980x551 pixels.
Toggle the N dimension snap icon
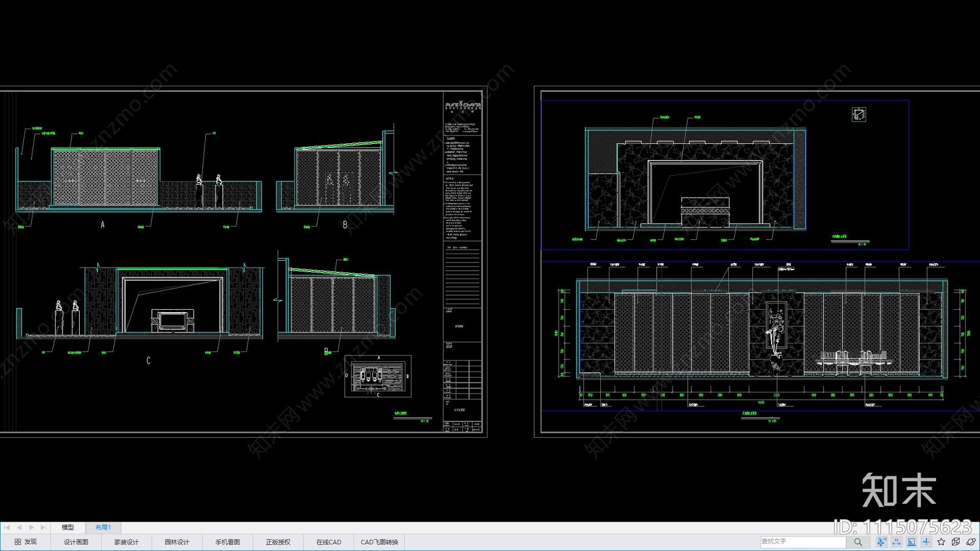pos(897,542)
